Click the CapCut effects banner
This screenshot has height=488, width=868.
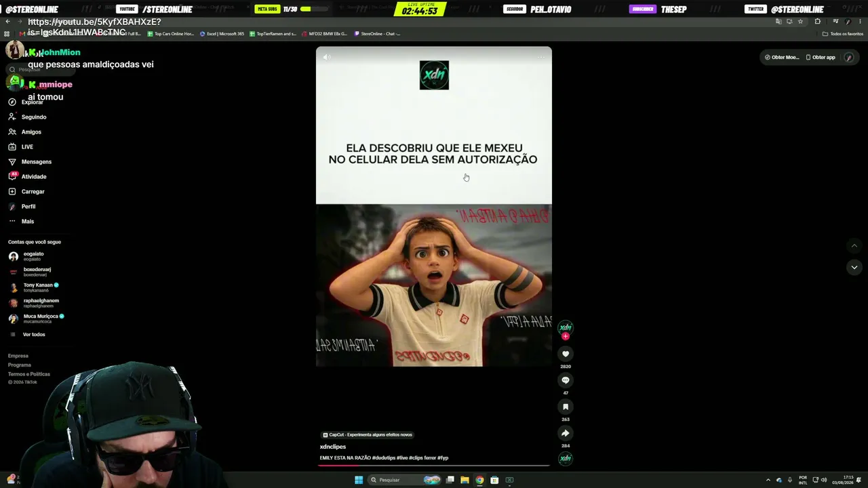(x=368, y=434)
